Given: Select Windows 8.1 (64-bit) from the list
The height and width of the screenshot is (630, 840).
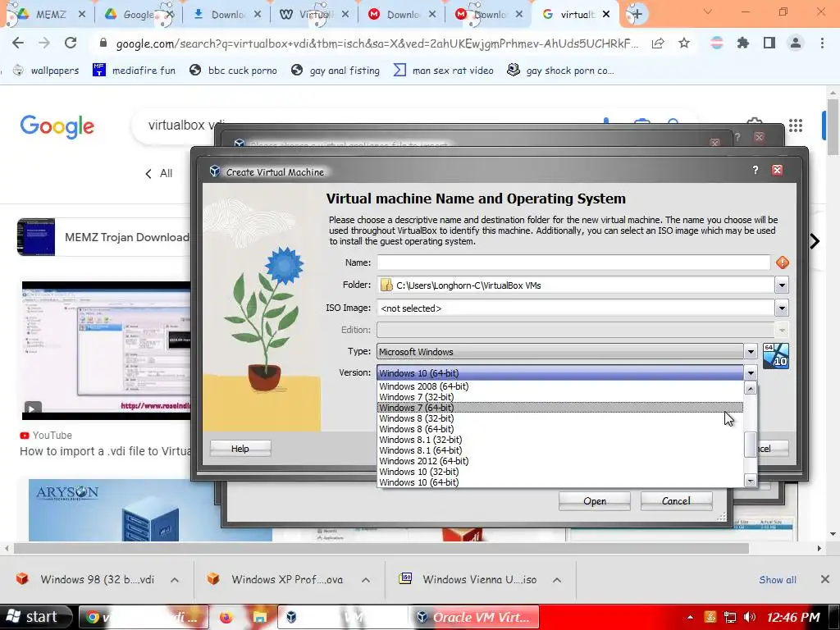Looking at the screenshot, I should coord(560,450).
